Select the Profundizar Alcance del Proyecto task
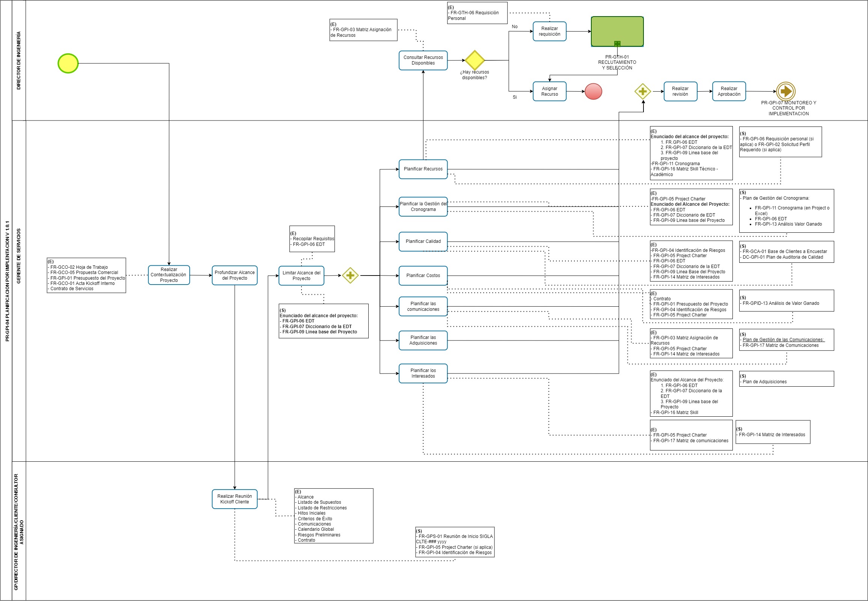This screenshot has width=868, height=601. click(235, 276)
